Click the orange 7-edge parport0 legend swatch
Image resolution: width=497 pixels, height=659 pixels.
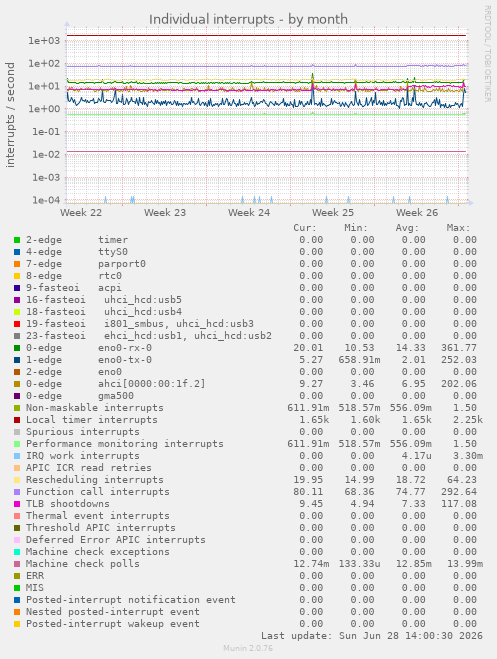(17, 264)
